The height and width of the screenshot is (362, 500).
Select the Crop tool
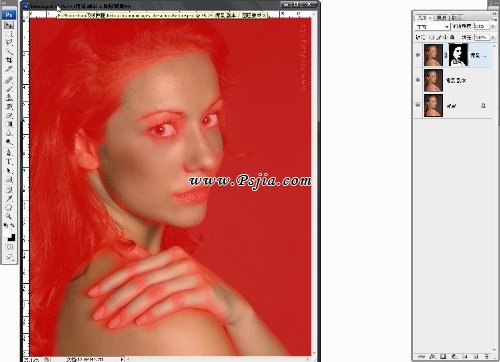9,60
